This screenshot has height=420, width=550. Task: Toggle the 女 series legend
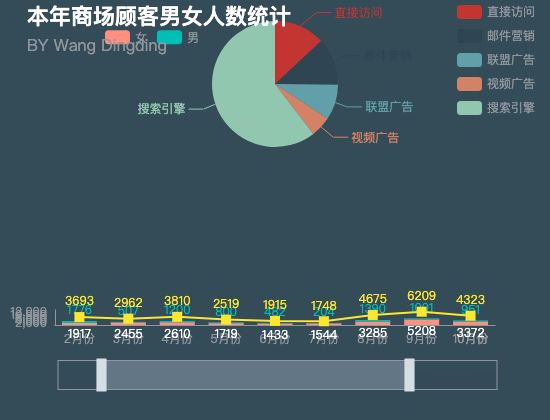point(126,37)
